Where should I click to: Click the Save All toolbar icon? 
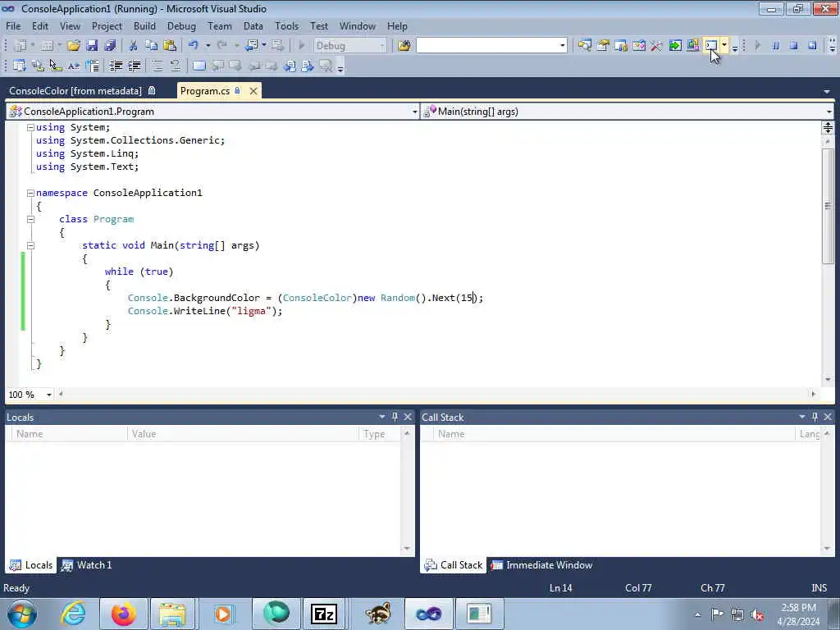coord(110,46)
